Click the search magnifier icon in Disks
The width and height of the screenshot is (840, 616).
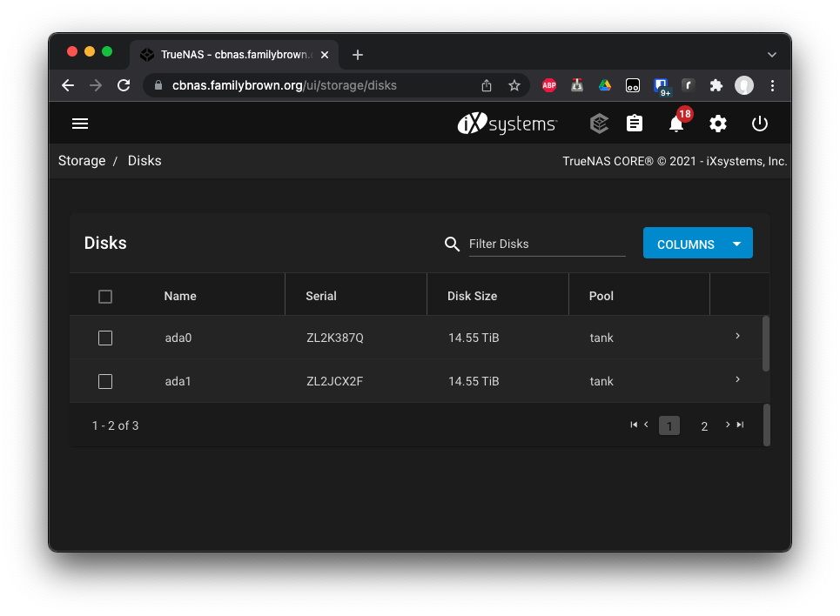pos(452,244)
